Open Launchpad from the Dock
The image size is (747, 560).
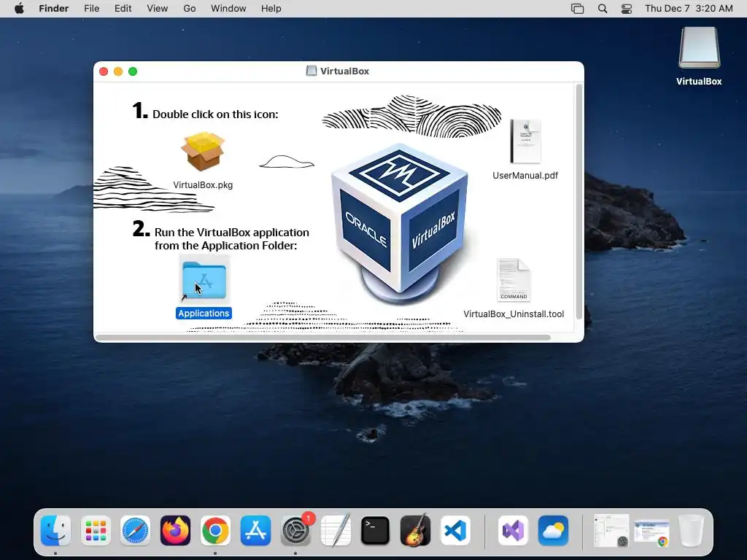(96, 531)
